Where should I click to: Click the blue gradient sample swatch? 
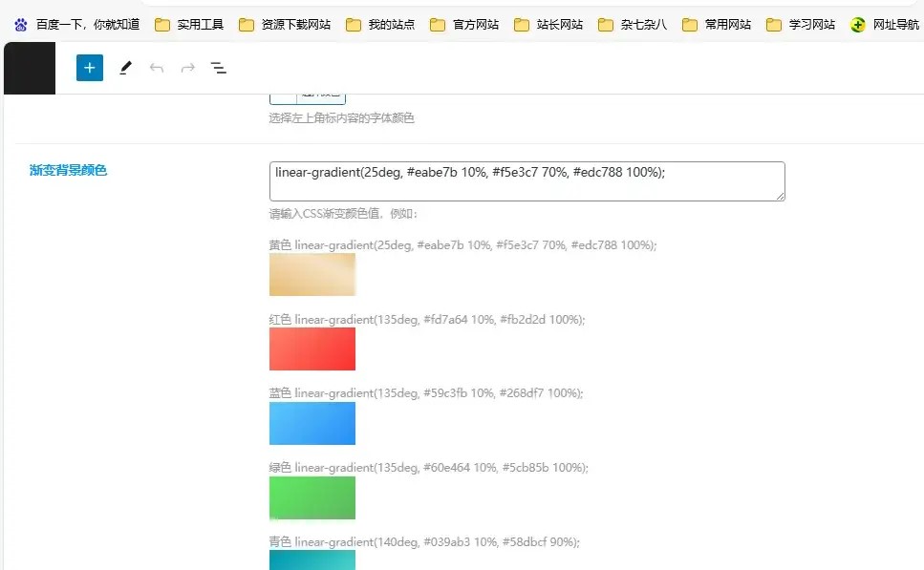click(312, 423)
